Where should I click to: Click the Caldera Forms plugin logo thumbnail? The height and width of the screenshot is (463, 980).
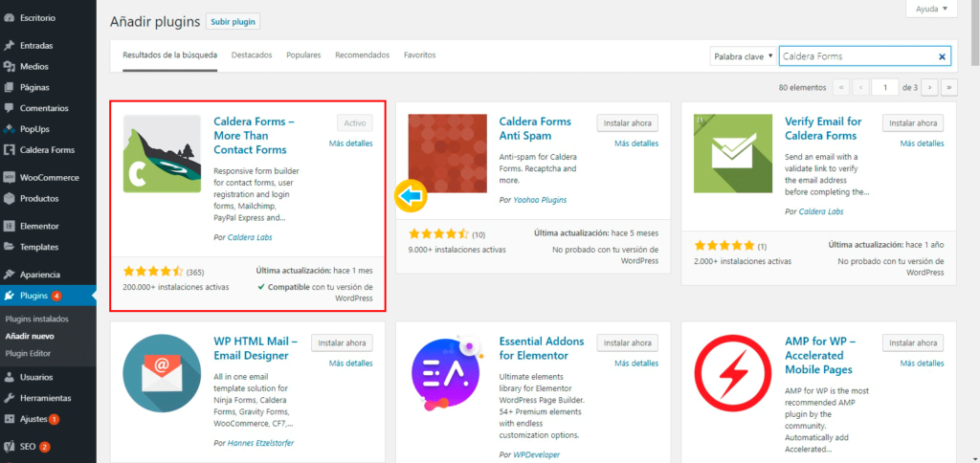pyautogui.click(x=162, y=153)
